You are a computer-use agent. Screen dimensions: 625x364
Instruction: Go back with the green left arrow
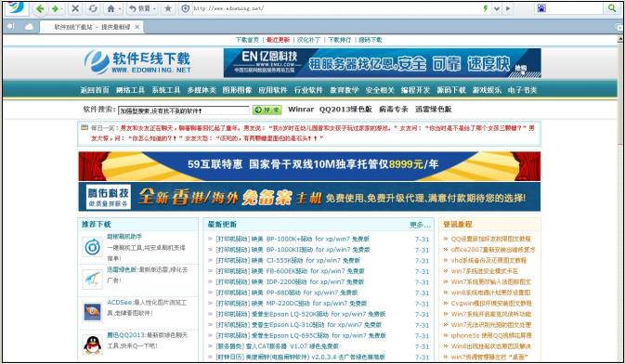(39, 8)
